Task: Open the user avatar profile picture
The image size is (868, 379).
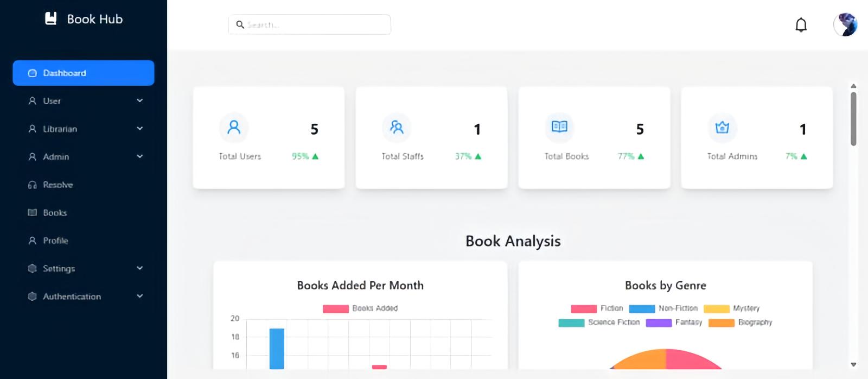Action: click(845, 25)
